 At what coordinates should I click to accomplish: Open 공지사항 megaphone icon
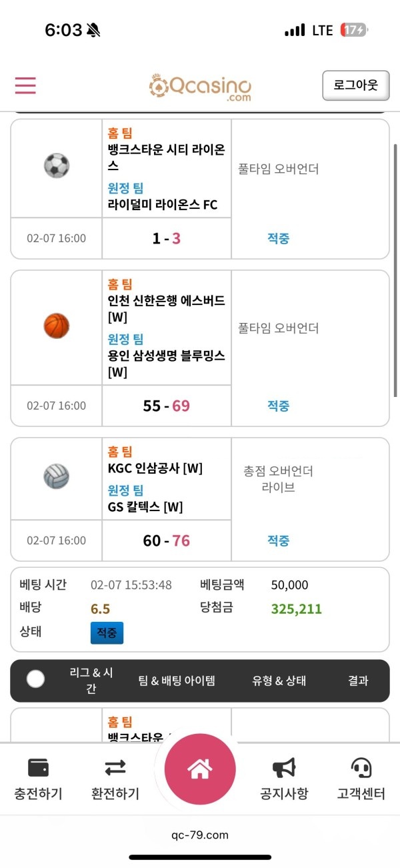pos(284,768)
